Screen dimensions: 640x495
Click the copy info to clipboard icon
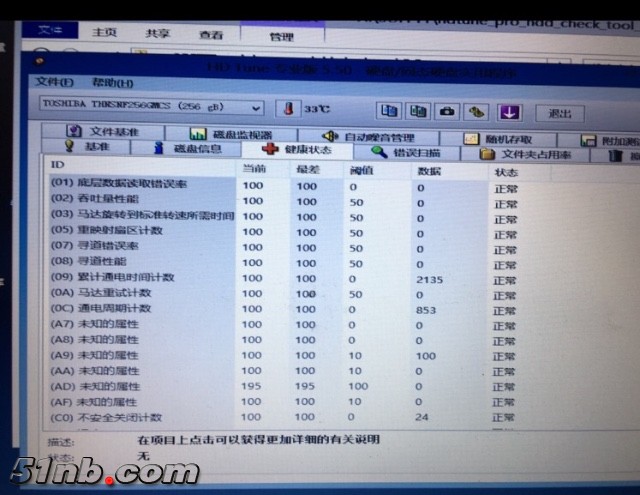(390, 111)
